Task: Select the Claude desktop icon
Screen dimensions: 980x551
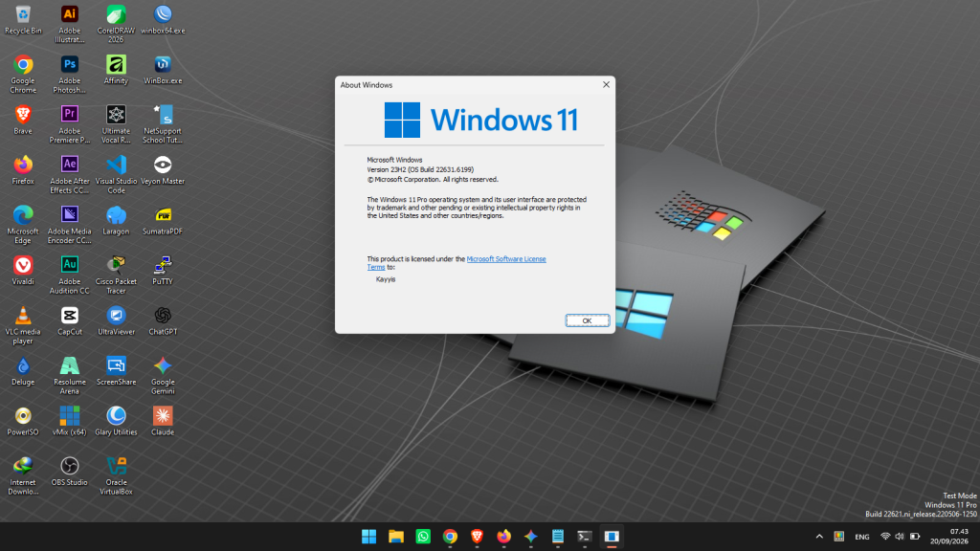Action: pyautogui.click(x=163, y=421)
